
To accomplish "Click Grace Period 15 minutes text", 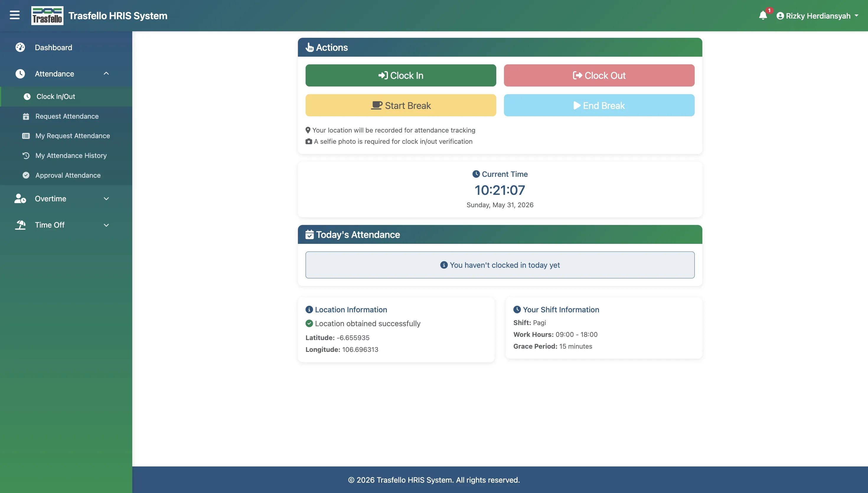I will point(552,346).
